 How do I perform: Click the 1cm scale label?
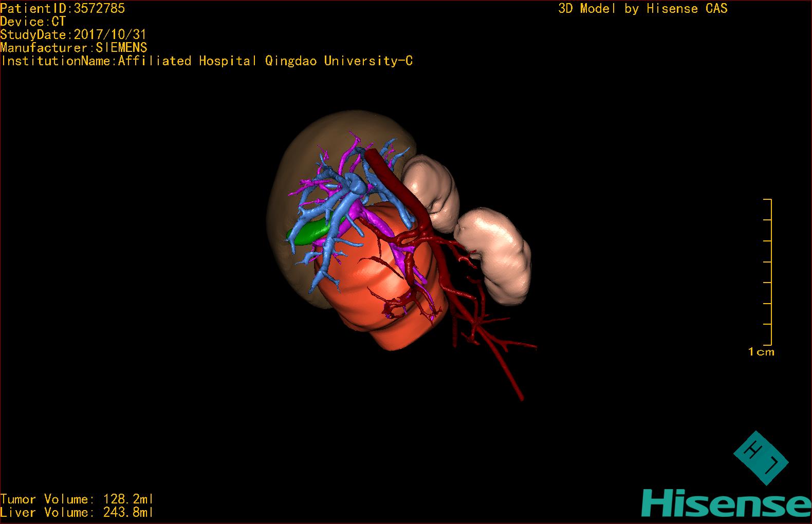[x=761, y=352]
